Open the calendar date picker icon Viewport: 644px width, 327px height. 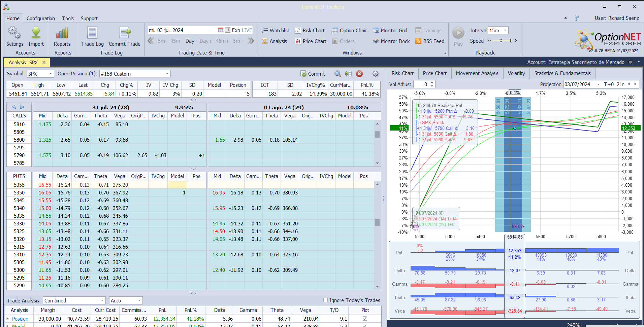221,30
